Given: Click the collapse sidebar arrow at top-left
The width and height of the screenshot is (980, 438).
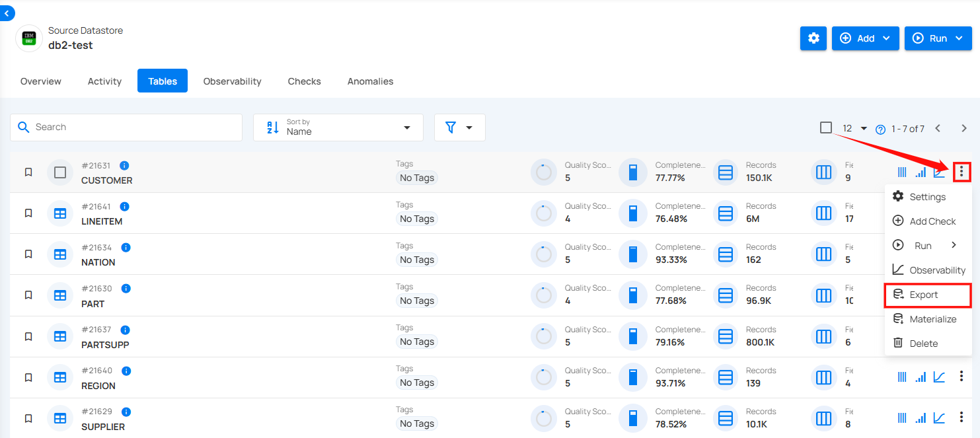Looking at the screenshot, I should pos(7,13).
